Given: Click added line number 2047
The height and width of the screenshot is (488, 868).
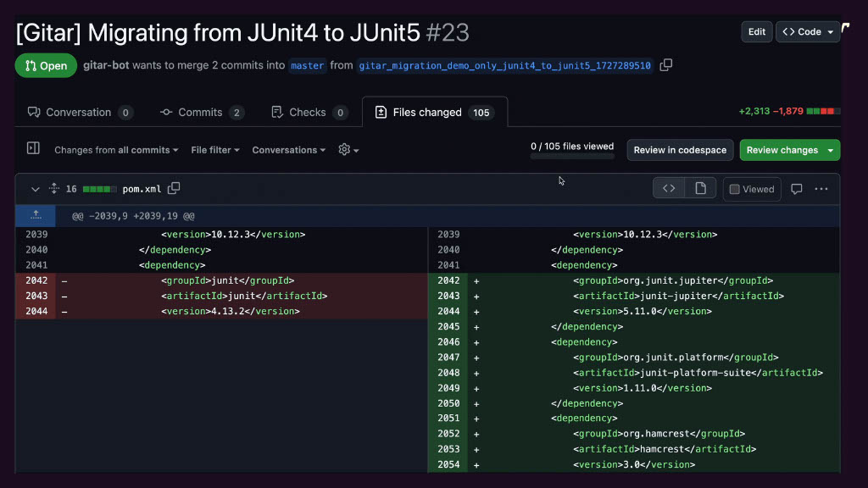Looking at the screenshot, I should [448, 358].
